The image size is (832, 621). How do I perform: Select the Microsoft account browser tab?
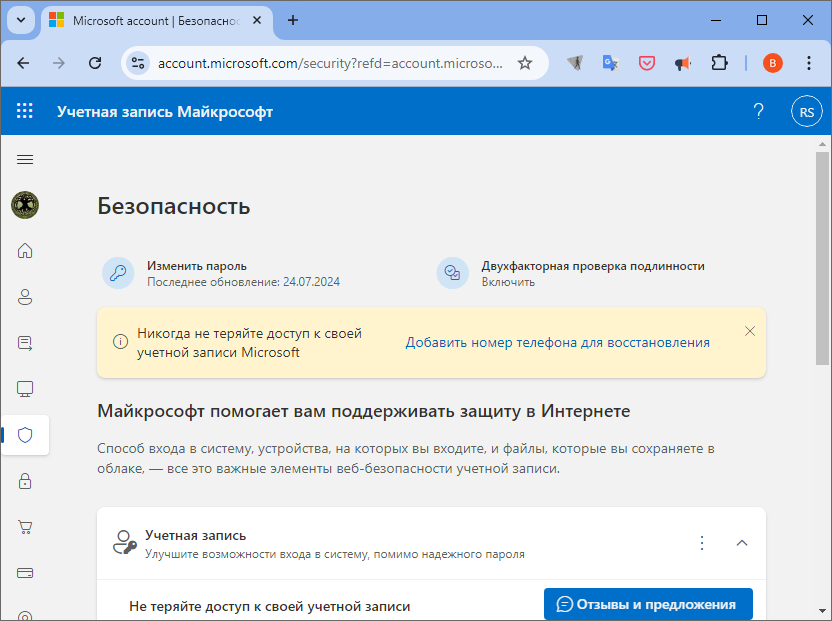[157, 21]
